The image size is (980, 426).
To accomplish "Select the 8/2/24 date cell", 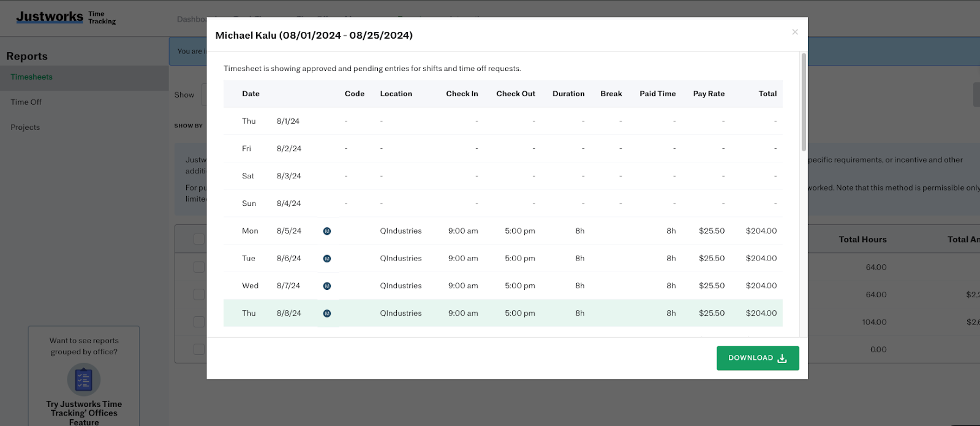I will coord(289,149).
